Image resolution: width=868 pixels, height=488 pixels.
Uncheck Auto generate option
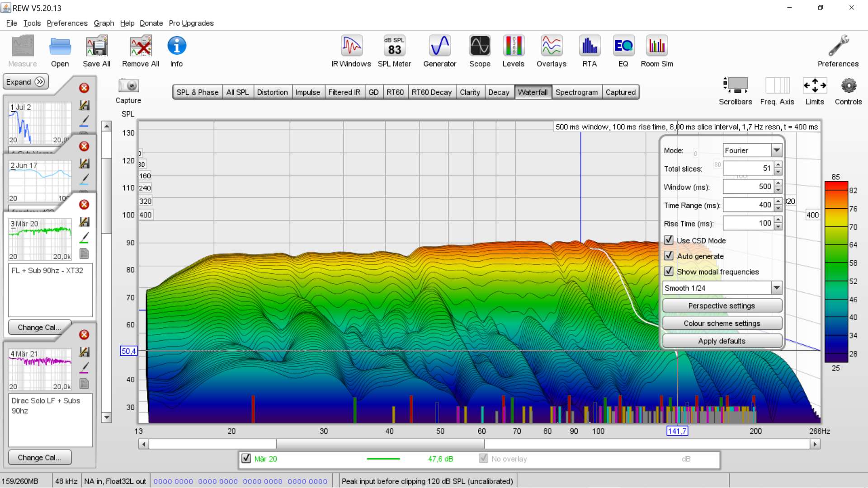click(x=669, y=256)
